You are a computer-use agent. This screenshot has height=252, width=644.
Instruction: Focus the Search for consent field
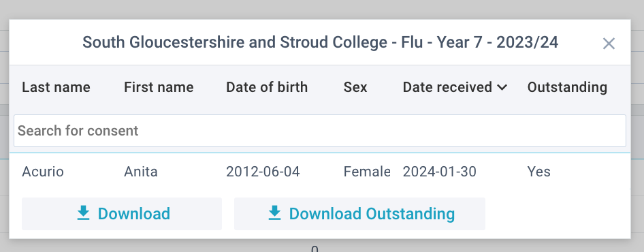[320, 131]
